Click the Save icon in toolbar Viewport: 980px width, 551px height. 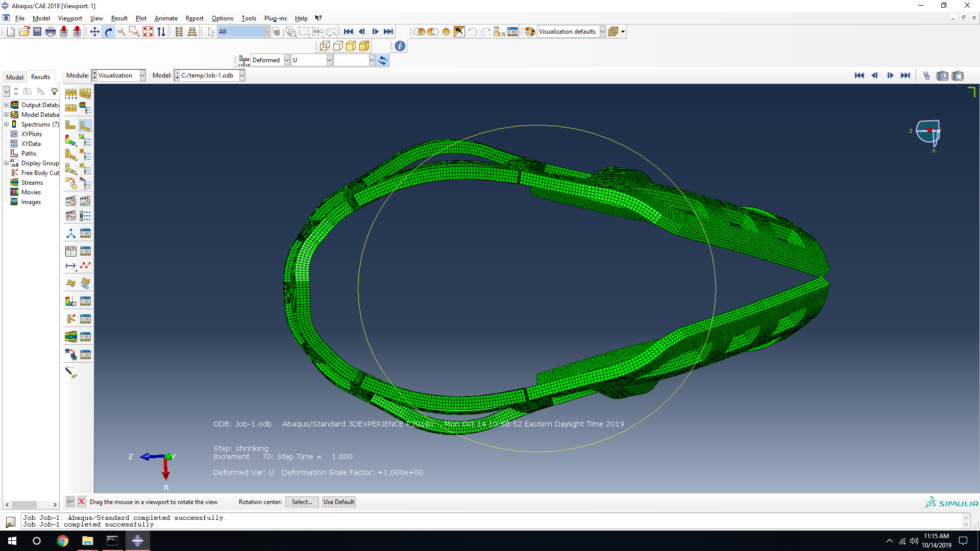click(37, 32)
